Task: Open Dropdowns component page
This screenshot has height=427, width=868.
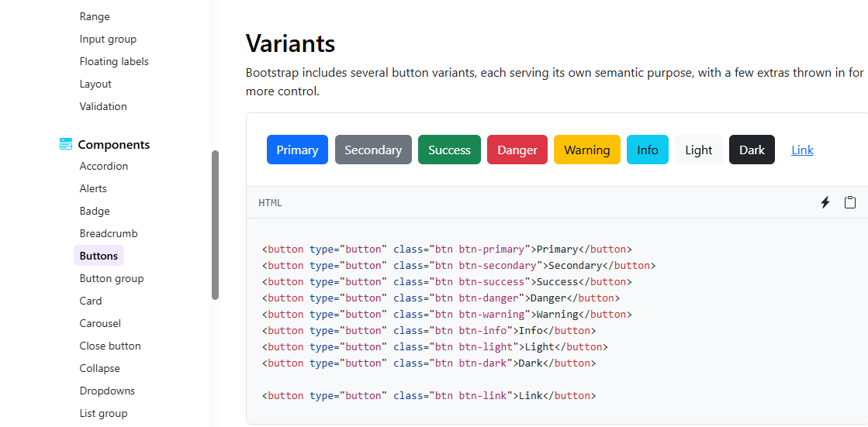Action: click(107, 391)
